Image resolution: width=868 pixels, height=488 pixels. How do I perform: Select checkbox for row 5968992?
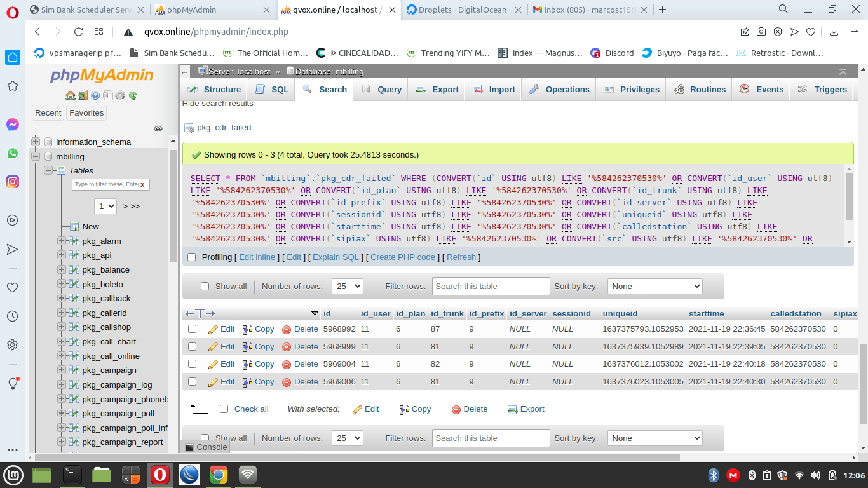[x=193, y=329]
